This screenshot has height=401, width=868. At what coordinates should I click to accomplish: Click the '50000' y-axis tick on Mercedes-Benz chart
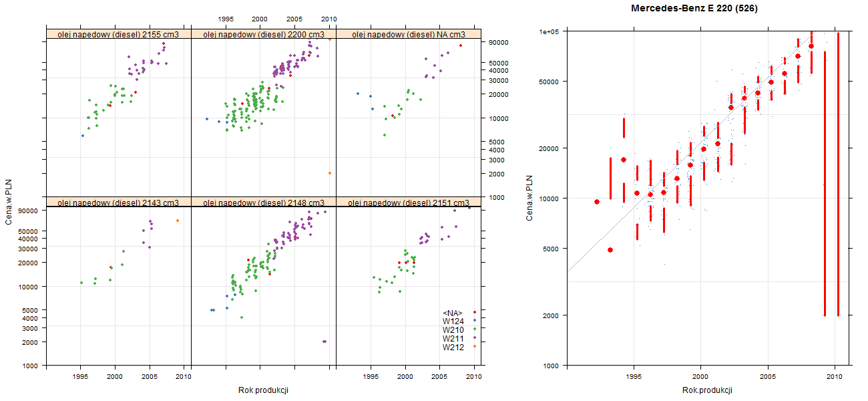click(x=550, y=82)
